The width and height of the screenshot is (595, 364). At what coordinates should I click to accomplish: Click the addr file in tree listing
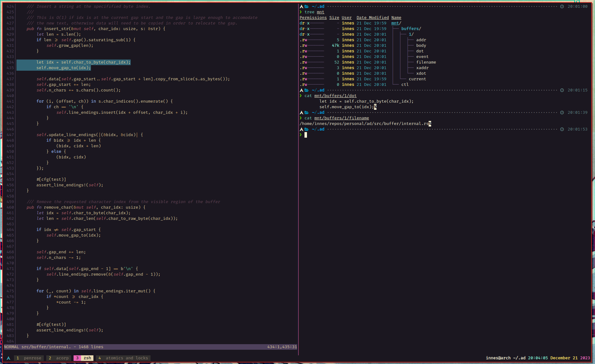tap(421, 40)
